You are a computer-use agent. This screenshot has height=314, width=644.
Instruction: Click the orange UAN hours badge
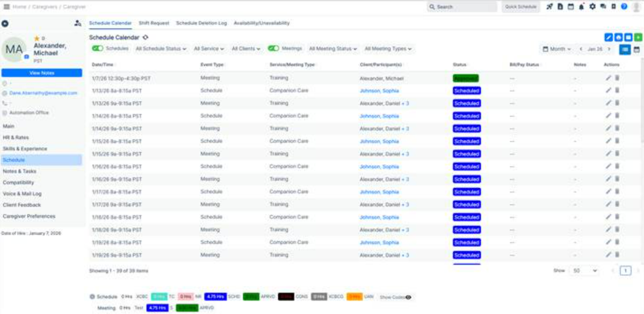354,297
